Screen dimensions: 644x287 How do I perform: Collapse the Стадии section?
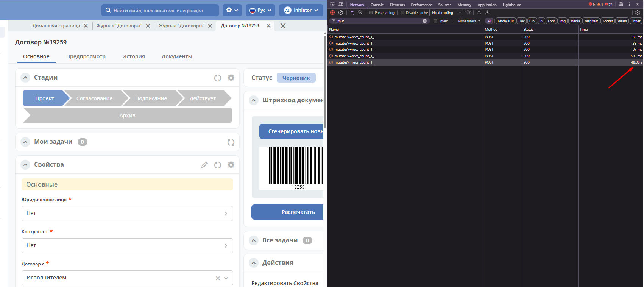pos(25,78)
